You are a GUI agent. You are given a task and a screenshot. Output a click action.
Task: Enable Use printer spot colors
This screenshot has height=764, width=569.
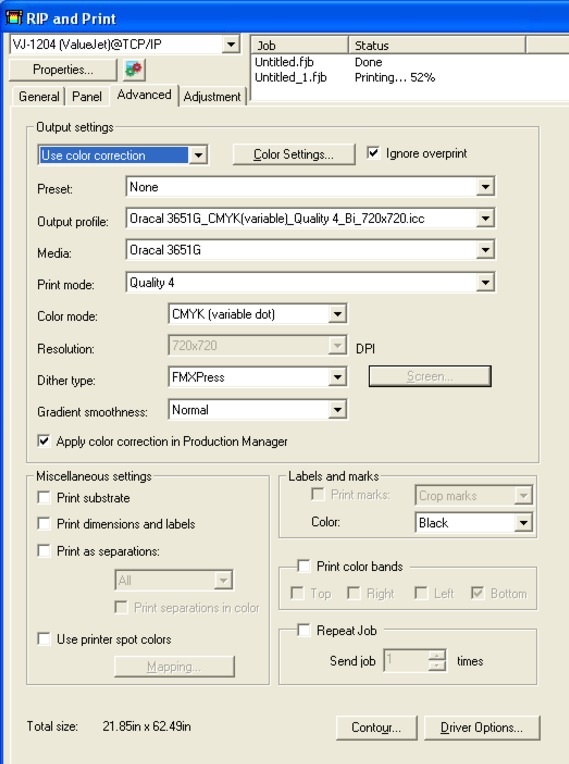tap(44, 639)
